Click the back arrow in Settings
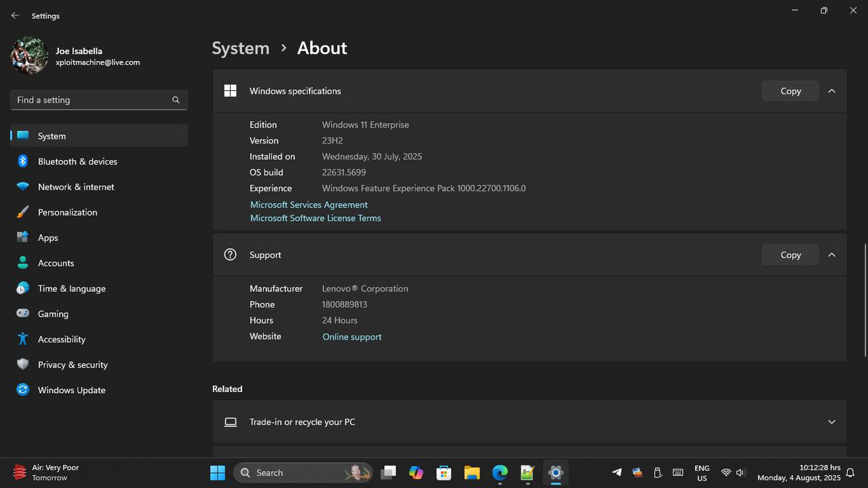The height and width of the screenshot is (488, 868). coord(15,16)
